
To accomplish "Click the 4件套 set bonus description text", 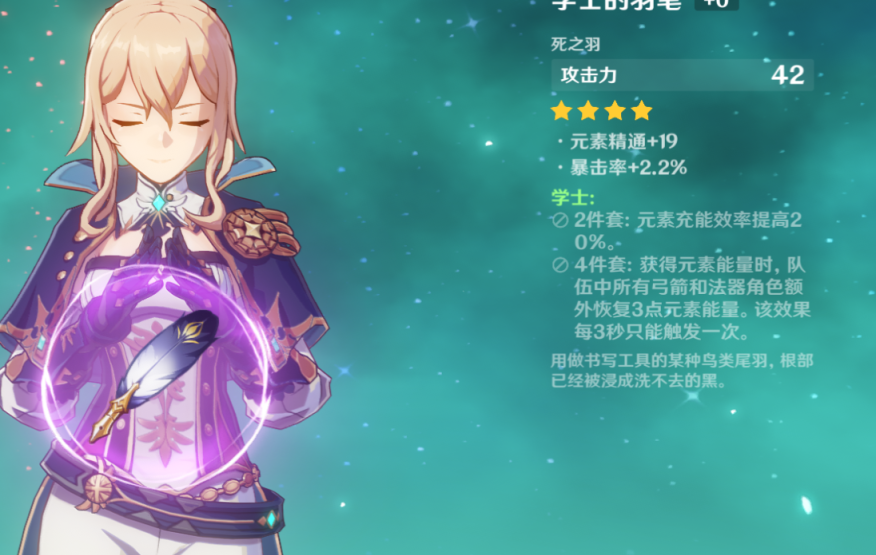I will coord(692,298).
